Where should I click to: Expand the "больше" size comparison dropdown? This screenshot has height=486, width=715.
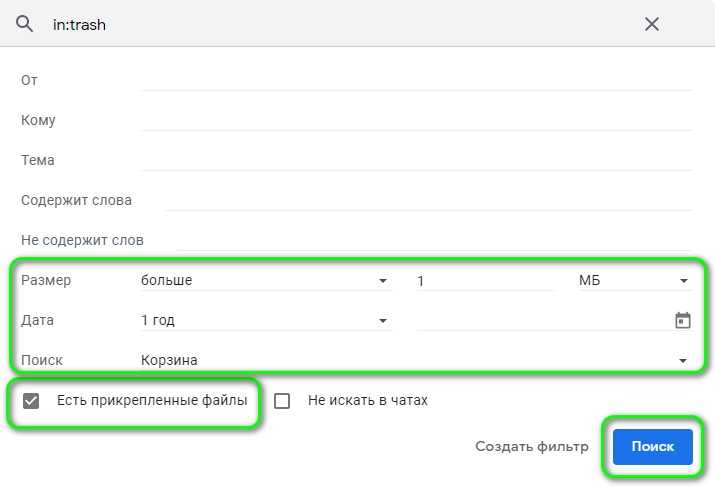tap(265, 281)
